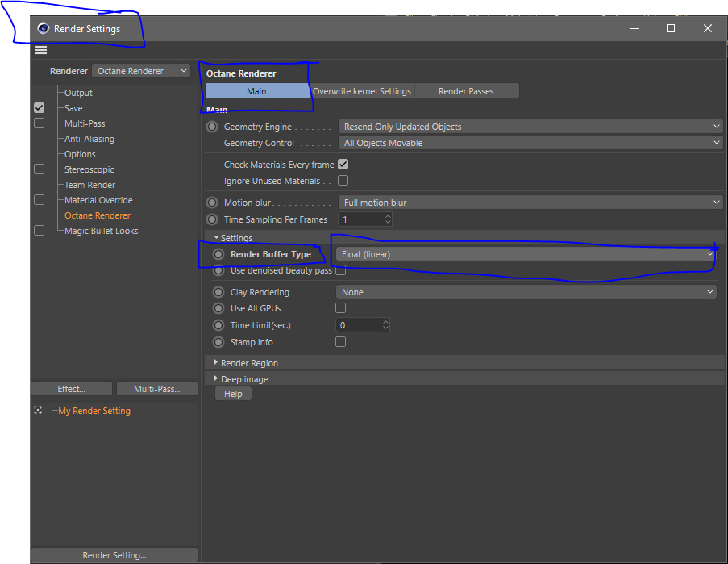This screenshot has width=728, height=564.
Task: Click the Render Setting... button
Action: coord(114,555)
